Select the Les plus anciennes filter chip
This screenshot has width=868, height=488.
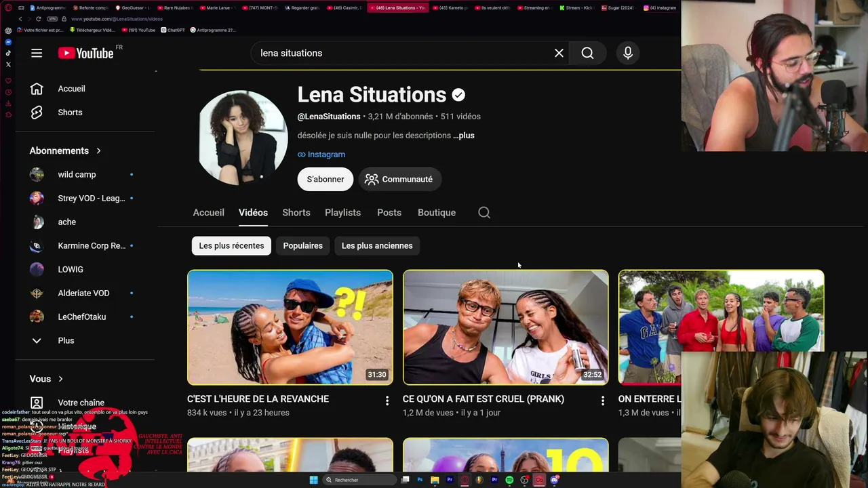[x=377, y=245]
